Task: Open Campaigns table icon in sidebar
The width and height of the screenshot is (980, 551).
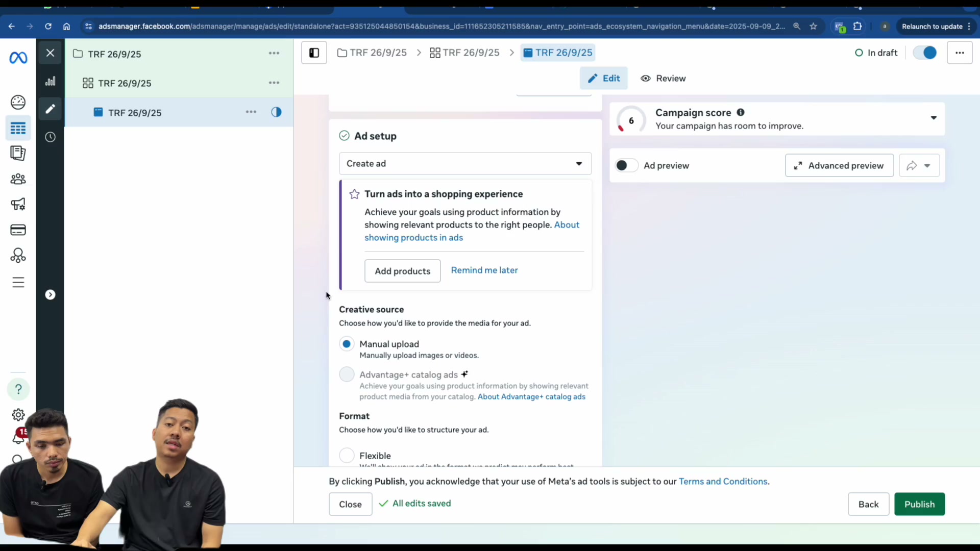Action: tap(18, 128)
